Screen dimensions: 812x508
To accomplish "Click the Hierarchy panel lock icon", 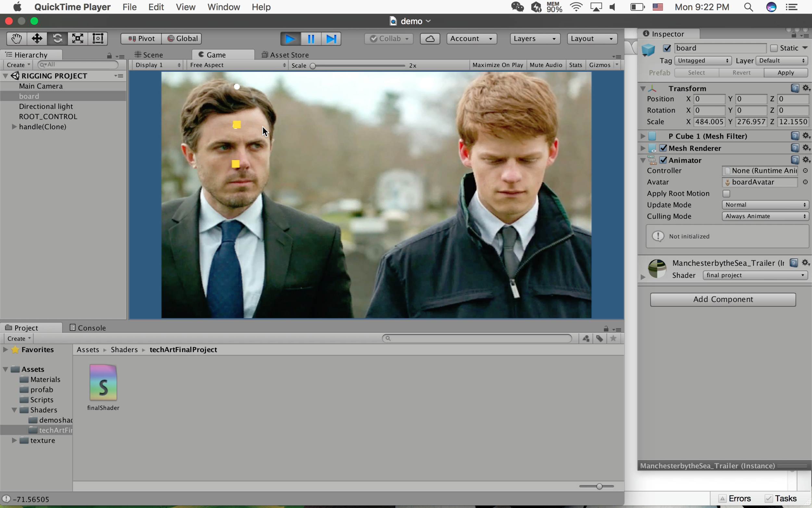I will (109, 56).
